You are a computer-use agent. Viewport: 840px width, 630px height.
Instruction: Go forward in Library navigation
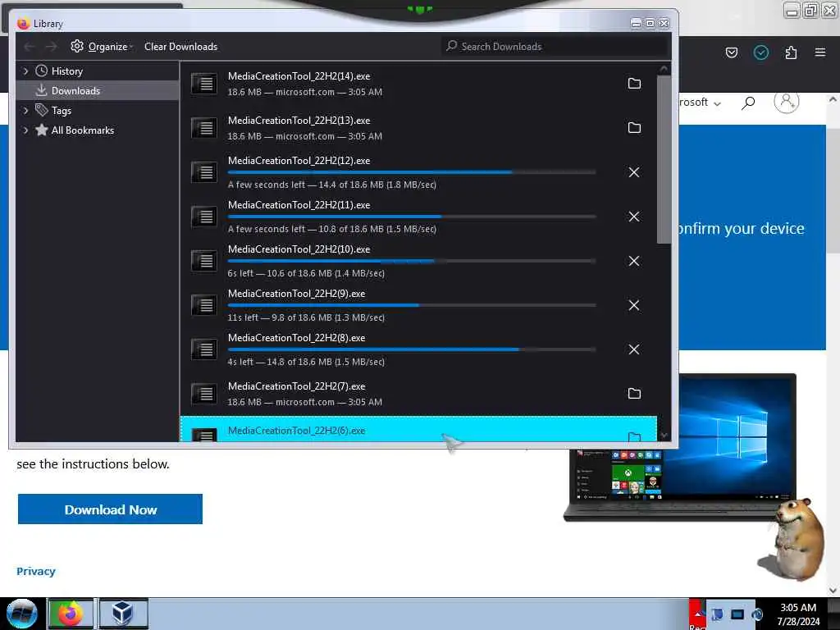point(51,47)
